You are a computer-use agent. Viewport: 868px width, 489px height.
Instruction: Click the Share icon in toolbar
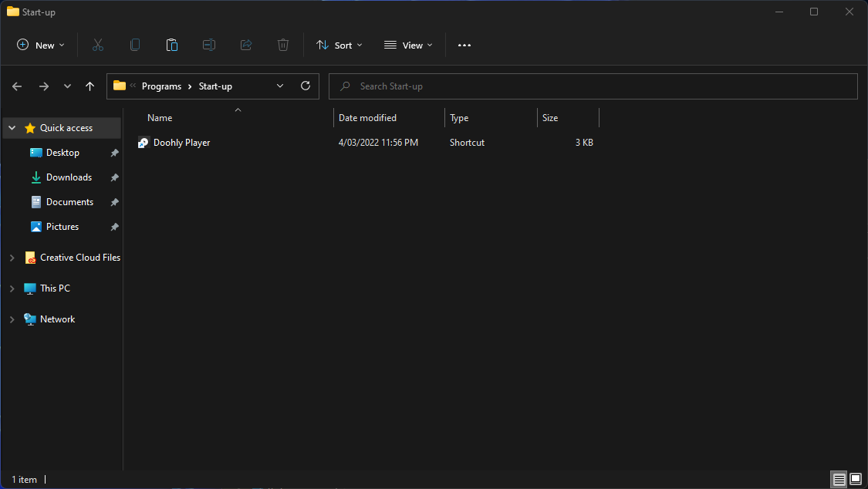click(x=246, y=46)
